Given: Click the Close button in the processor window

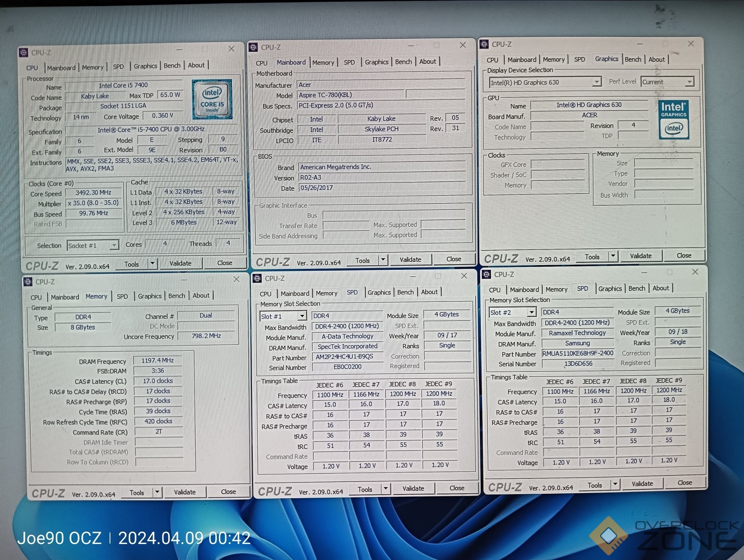Looking at the screenshot, I should point(225,263).
